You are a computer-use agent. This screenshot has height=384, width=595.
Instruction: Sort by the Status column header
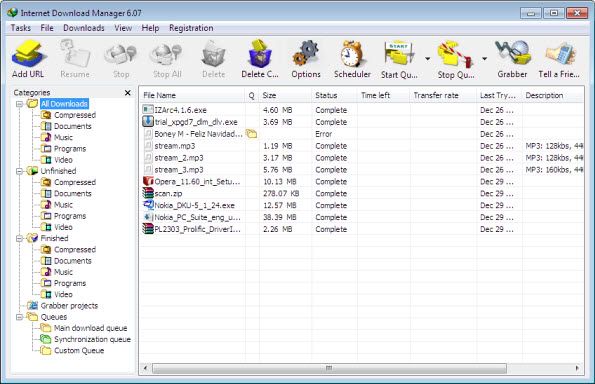coord(334,96)
